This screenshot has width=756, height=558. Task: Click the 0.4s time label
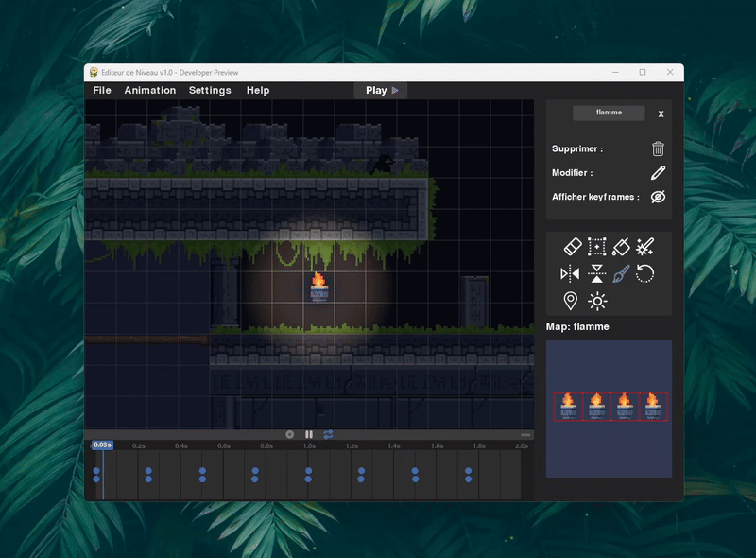click(x=181, y=446)
